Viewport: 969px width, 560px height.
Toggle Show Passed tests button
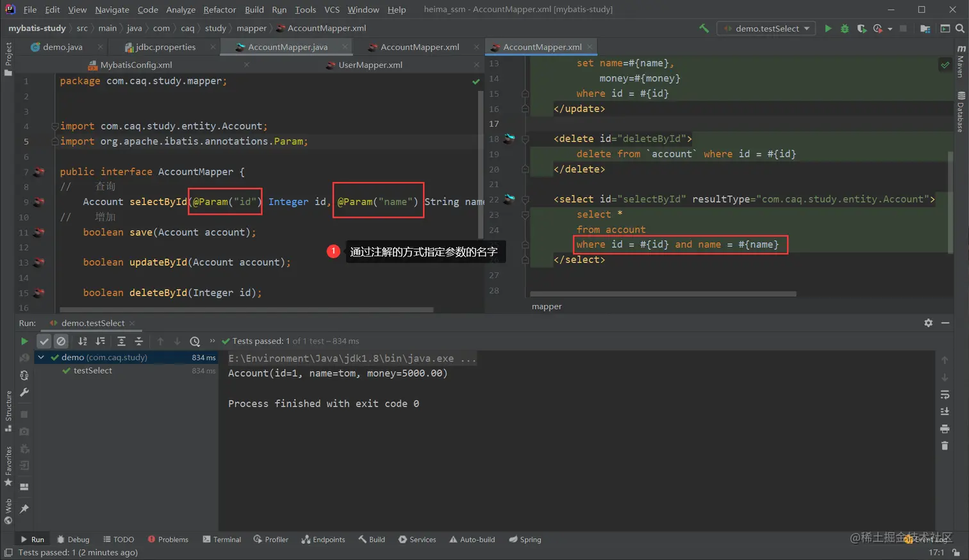click(x=44, y=341)
